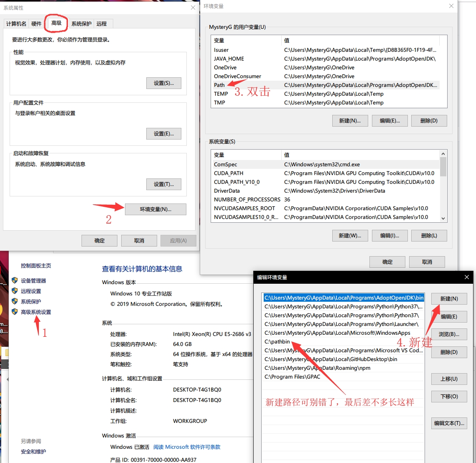Open 阅读 Microsoft 软件许可条款 link
476x463 pixels.
tap(187, 447)
